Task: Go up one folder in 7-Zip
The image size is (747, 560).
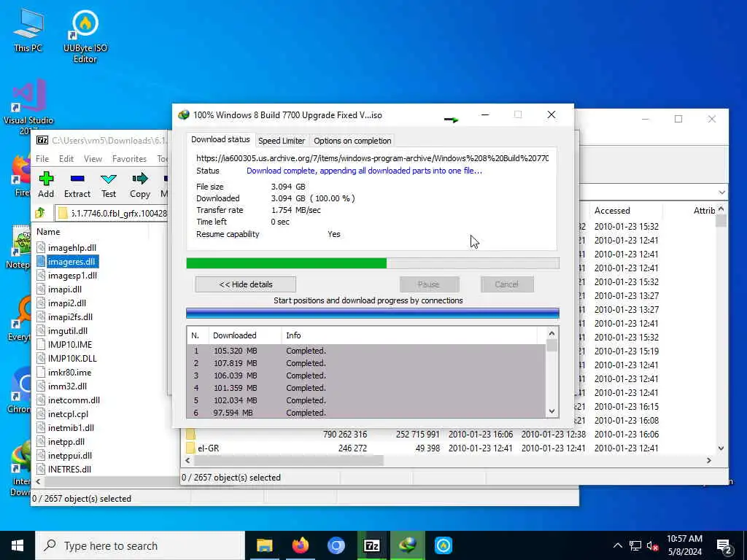Action: coord(40,213)
